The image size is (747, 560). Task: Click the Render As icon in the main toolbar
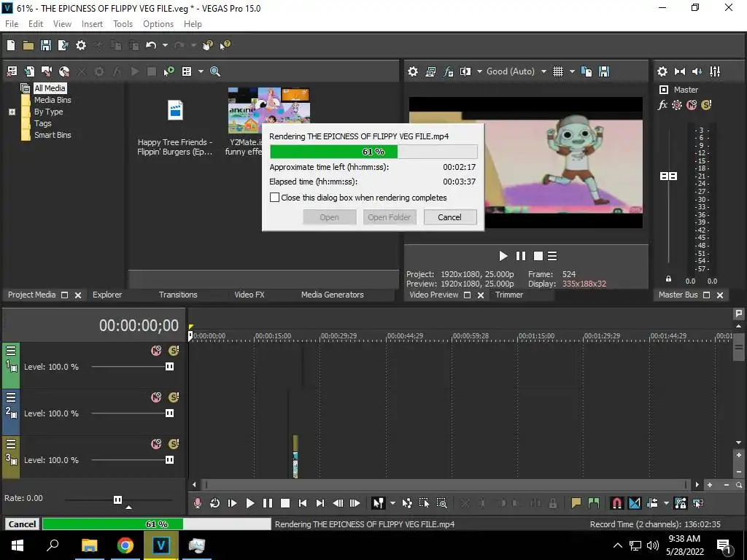[63, 45]
